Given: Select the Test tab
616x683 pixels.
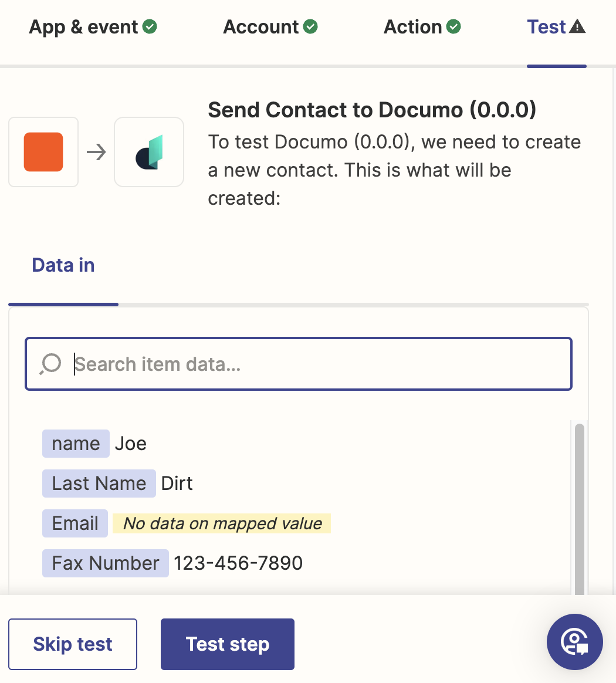Looking at the screenshot, I should (x=556, y=27).
